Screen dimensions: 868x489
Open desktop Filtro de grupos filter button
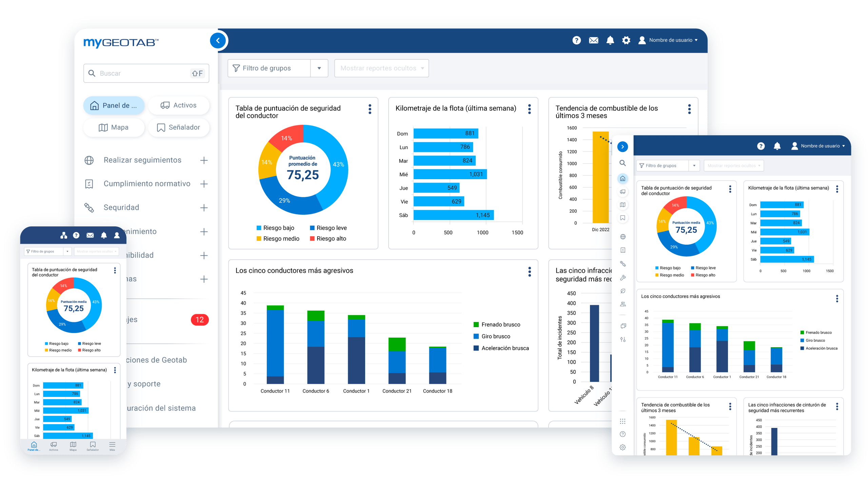[269, 68]
